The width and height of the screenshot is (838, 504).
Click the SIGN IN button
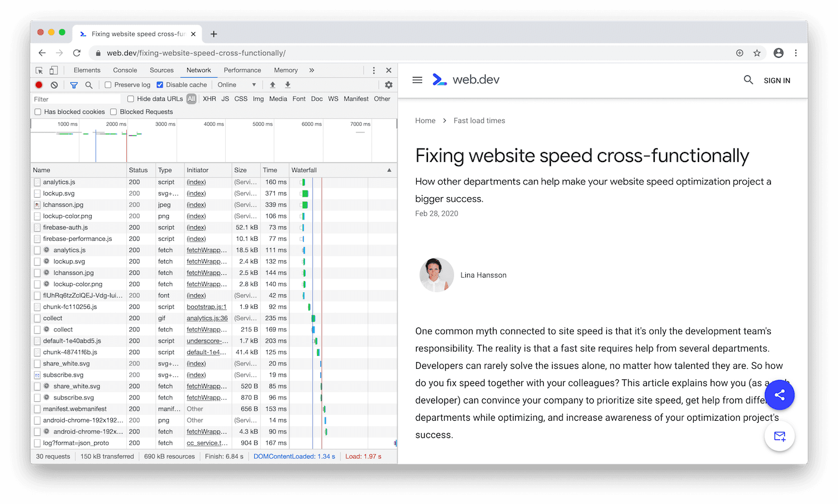pyautogui.click(x=777, y=80)
